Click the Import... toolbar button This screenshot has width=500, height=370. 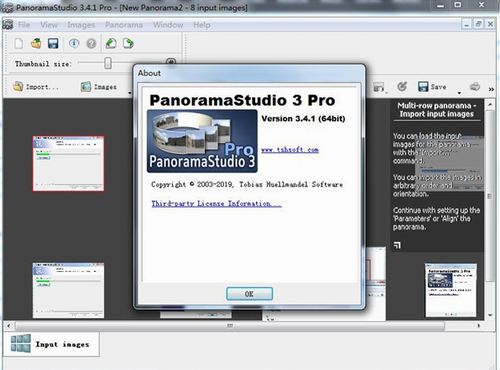coord(36,87)
